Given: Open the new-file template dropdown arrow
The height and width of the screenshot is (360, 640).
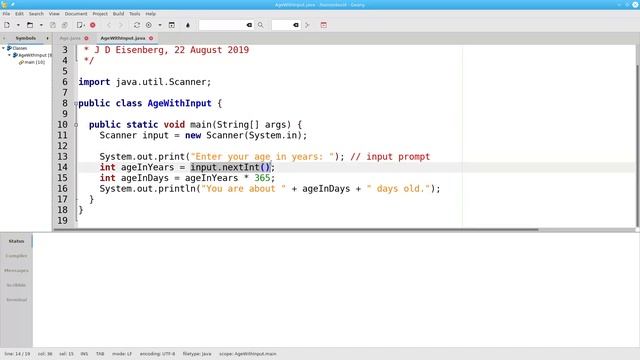Looking at the screenshot, I should click(18, 25).
